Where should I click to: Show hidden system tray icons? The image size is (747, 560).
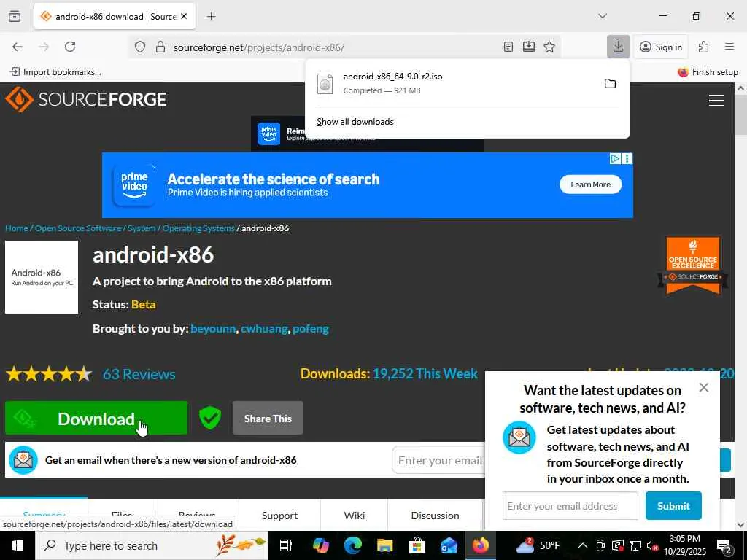pyautogui.click(x=582, y=545)
